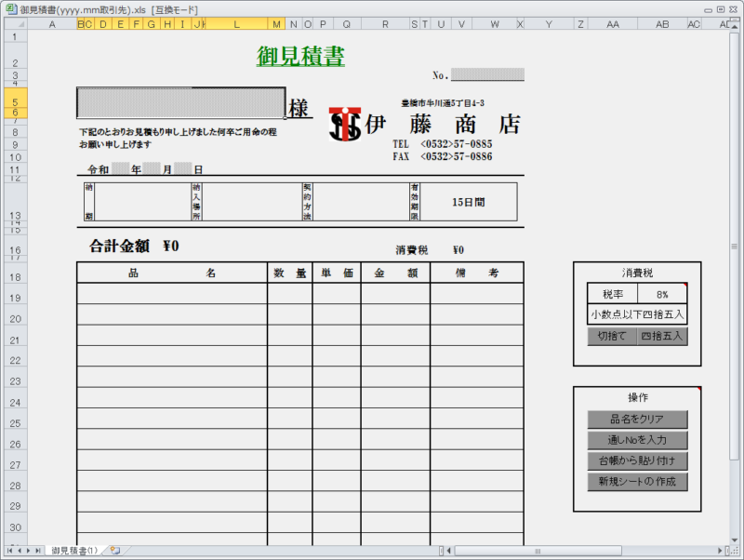
Task: Click the 契約方法 contract method field
Action: [361, 202]
